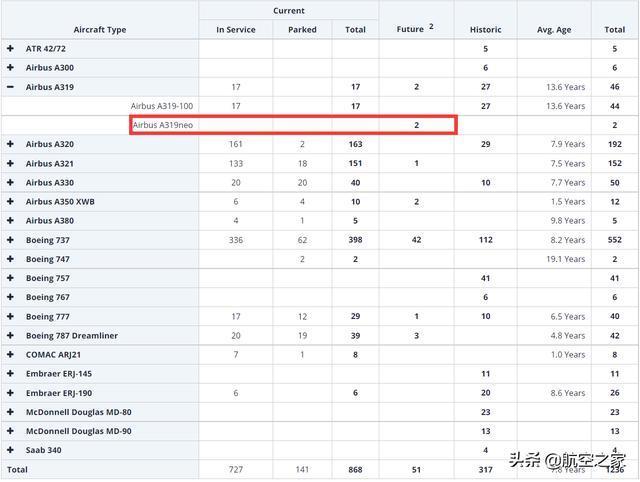Viewport: 640px width, 482px height.
Task: Expand the Boeing 747 row
Action: tap(11, 259)
